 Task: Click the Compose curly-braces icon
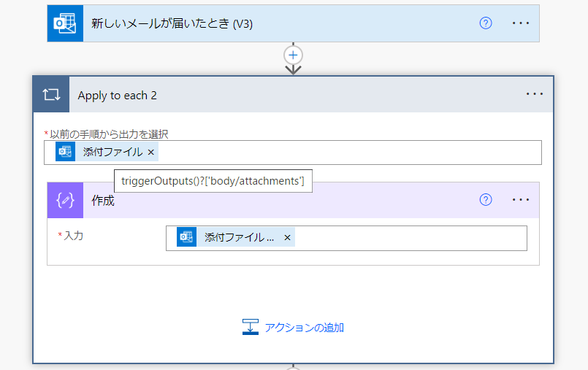(x=65, y=201)
